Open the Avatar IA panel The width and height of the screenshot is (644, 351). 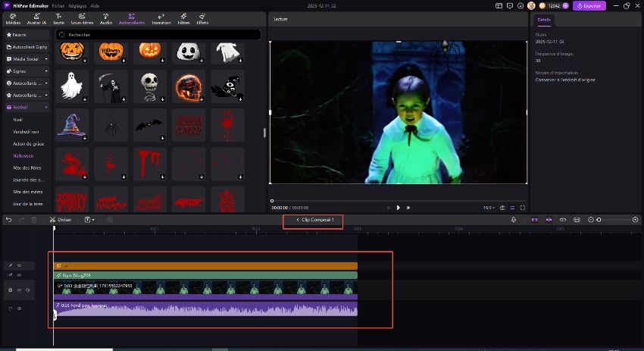click(36, 19)
